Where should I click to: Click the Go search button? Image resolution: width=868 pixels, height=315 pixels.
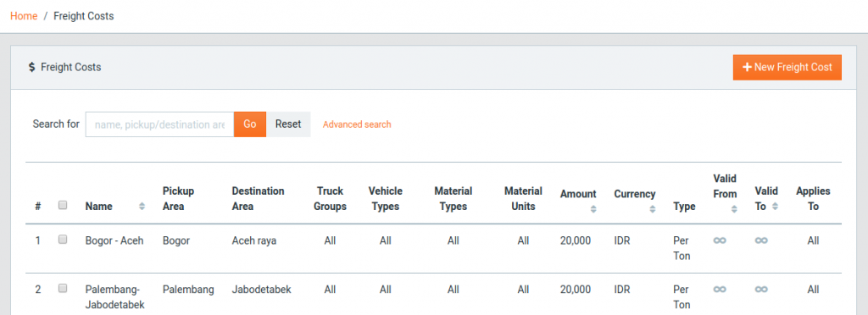coord(250,124)
